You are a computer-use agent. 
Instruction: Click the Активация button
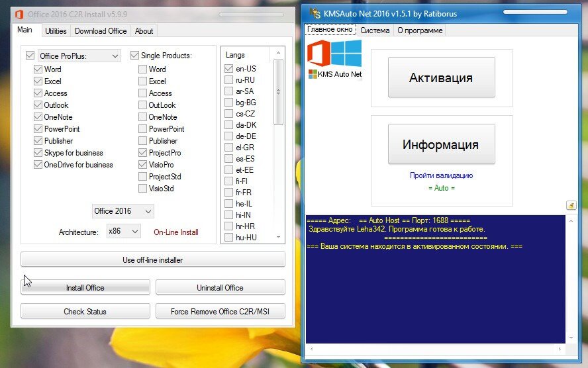pos(442,77)
